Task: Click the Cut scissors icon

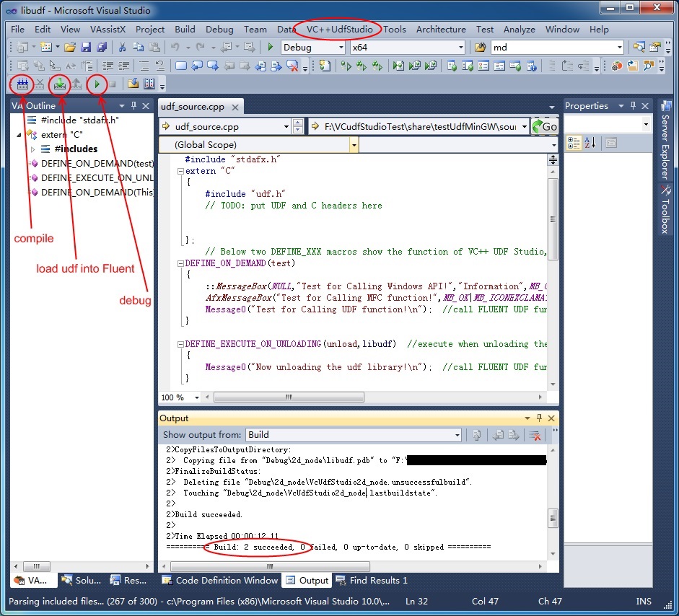Action: click(122, 48)
